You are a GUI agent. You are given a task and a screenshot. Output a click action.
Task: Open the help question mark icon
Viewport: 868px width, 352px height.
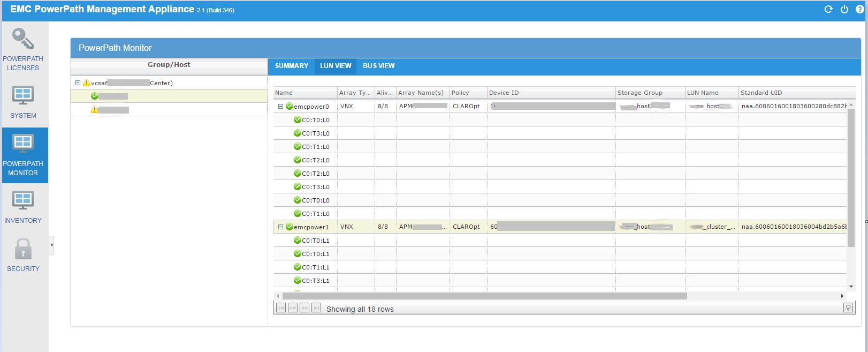pos(860,10)
